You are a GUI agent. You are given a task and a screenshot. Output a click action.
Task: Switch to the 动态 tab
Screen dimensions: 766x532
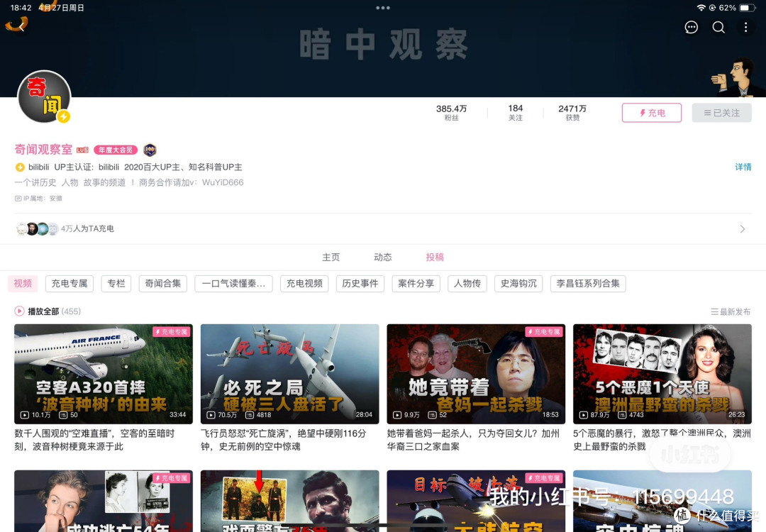pos(382,257)
